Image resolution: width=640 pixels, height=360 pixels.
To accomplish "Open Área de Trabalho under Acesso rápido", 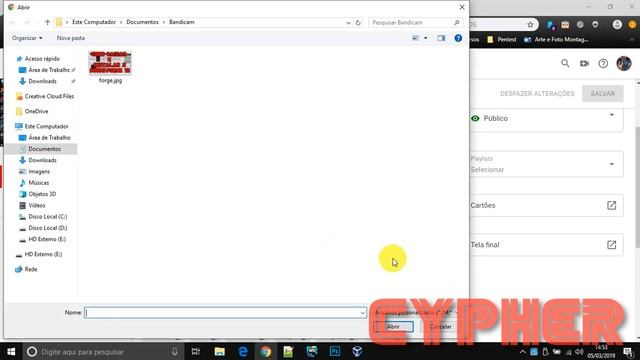I will 49,70.
